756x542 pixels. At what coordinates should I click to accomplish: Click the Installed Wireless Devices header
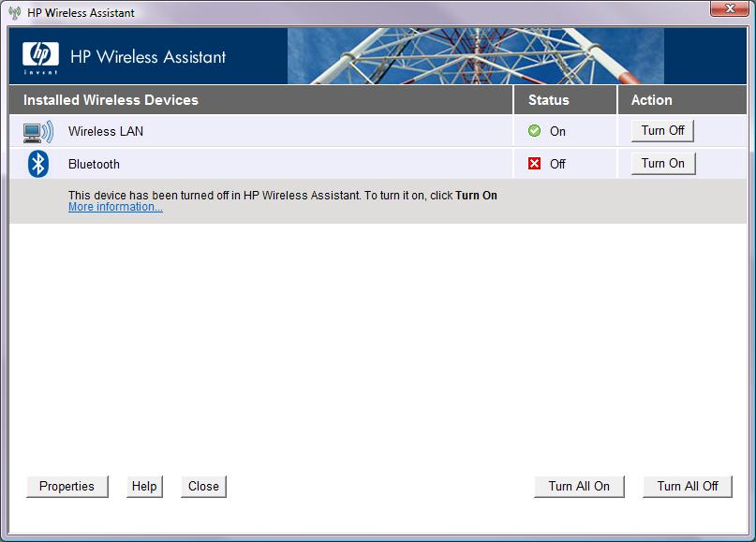coord(111,100)
